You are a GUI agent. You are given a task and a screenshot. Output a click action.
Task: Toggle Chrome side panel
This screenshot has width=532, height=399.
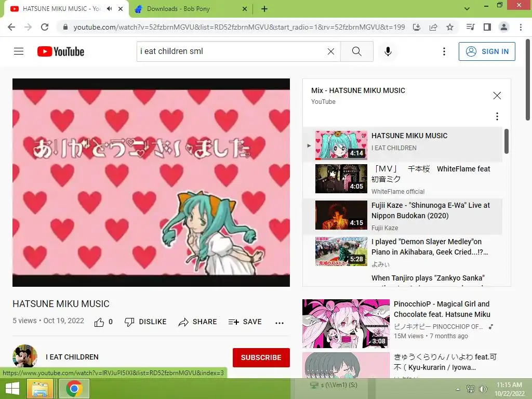(487, 27)
